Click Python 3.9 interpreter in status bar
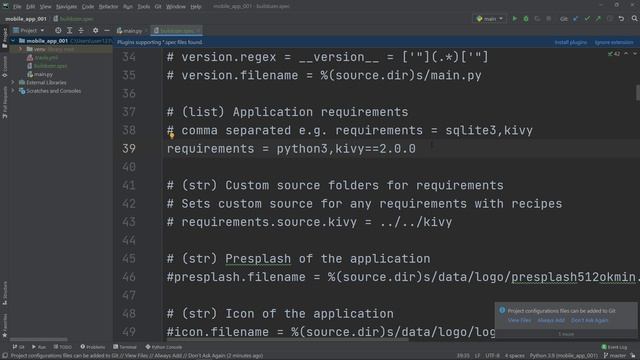The image size is (640, 360). pyautogui.click(x=563, y=356)
